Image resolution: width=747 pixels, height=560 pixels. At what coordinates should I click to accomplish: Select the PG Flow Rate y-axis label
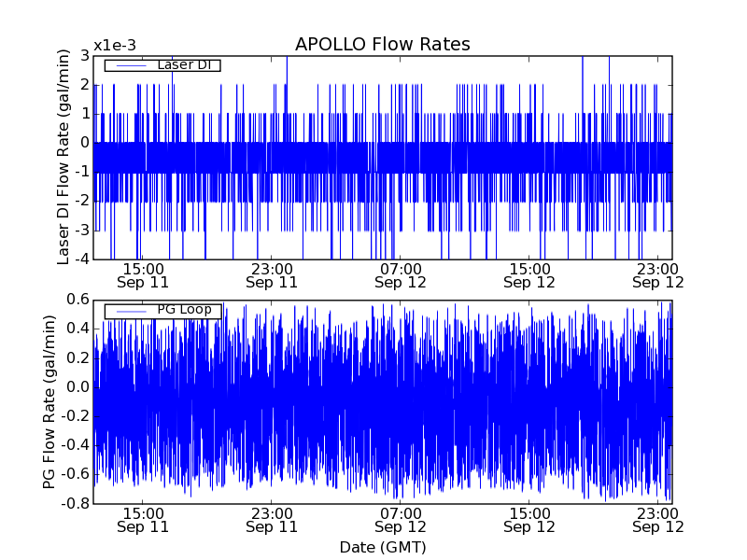(x=49, y=401)
